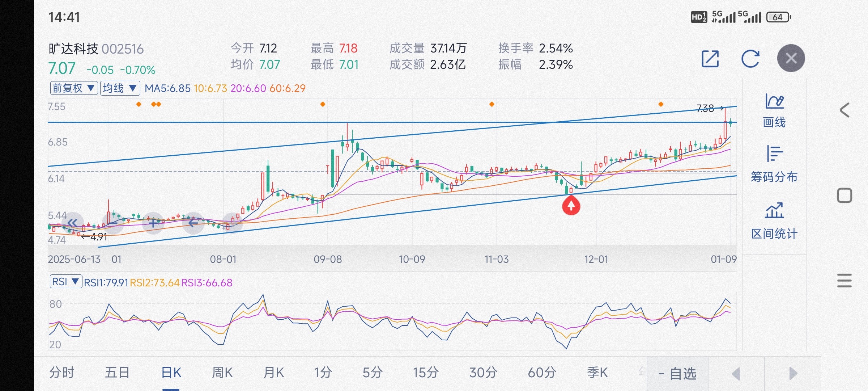Viewport: 868px width, 391px height.
Task: Switch to the 周K tab
Action: click(222, 373)
